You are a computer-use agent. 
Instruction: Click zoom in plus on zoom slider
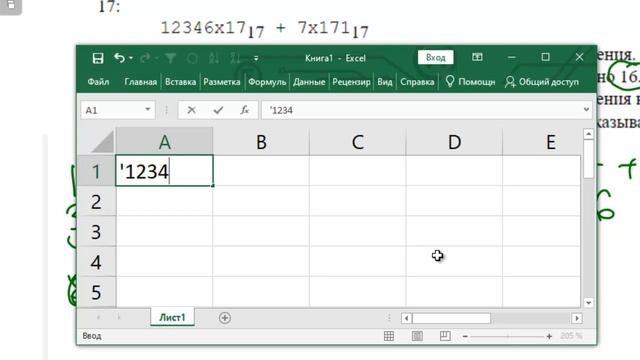point(549,336)
